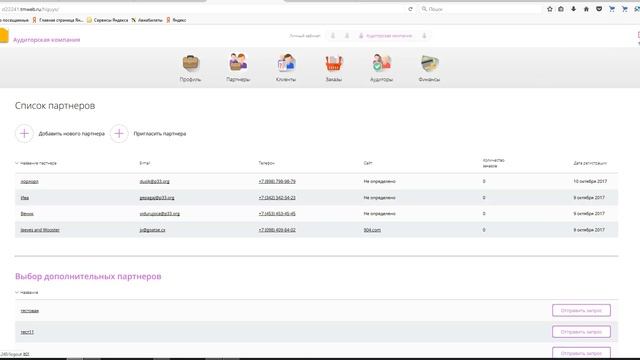Click the date 10 октября 2017
The width and height of the screenshot is (640, 360).
pyautogui.click(x=590, y=182)
